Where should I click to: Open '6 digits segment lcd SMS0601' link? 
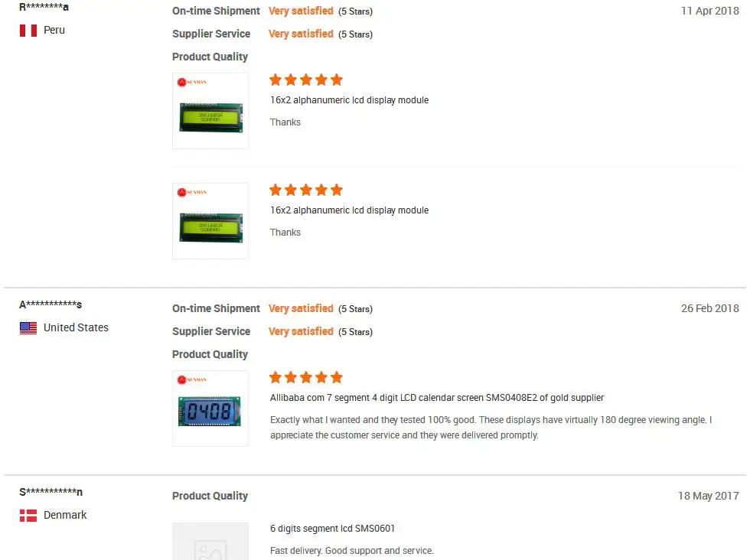click(x=332, y=529)
